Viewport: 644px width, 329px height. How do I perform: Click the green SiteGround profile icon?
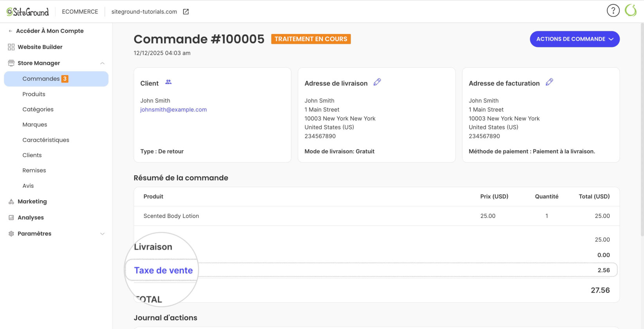pos(631,11)
